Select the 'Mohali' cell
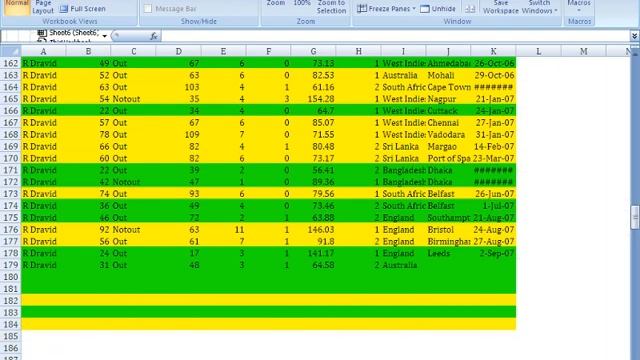640x360 pixels. (449, 75)
